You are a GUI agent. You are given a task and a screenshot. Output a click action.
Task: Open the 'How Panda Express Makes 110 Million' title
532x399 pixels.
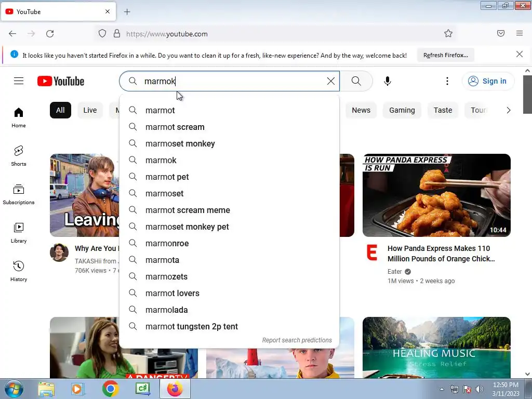coord(441,254)
